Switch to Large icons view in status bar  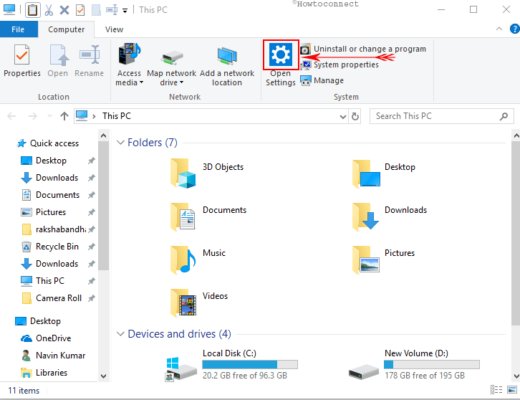512,390
